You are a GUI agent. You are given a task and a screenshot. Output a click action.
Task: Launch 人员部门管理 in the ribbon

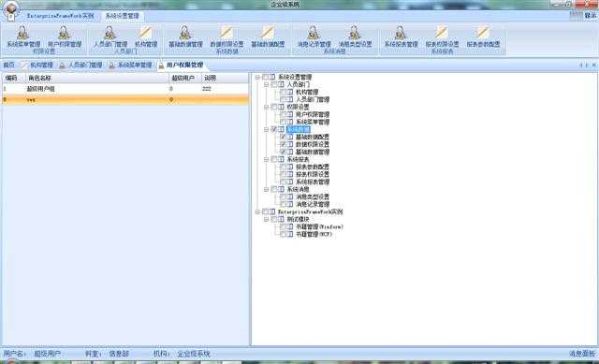(x=110, y=36)
